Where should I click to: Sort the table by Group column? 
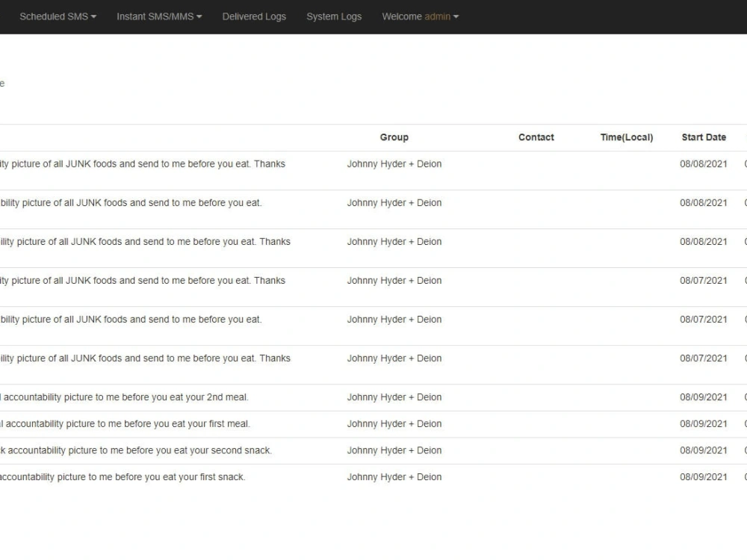point(394,137)
